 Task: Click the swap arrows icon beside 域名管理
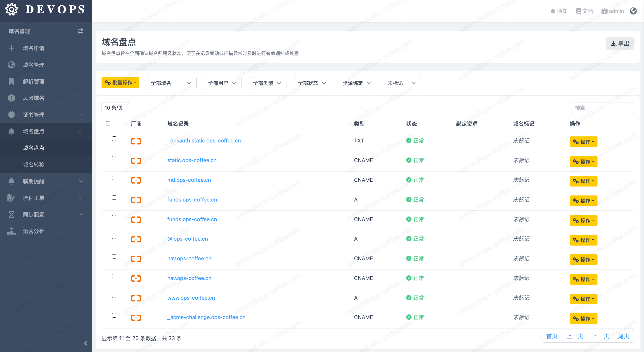[x=80, y=31]
